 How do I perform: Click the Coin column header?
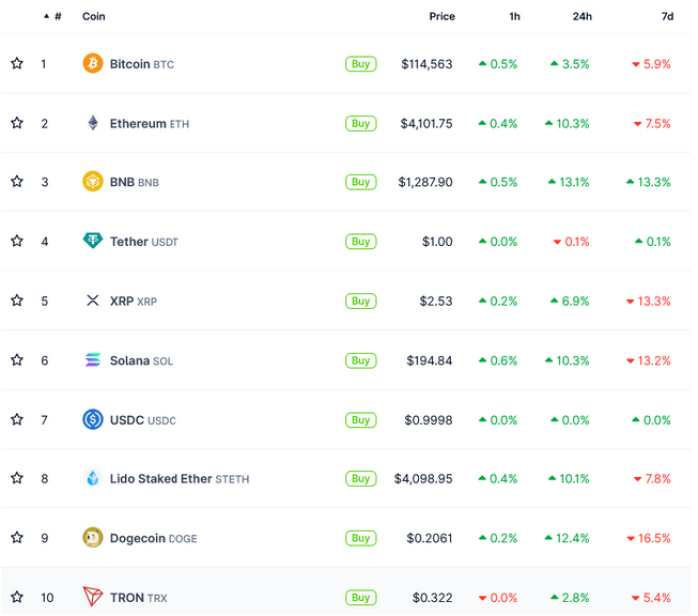[x=94, y=17]
